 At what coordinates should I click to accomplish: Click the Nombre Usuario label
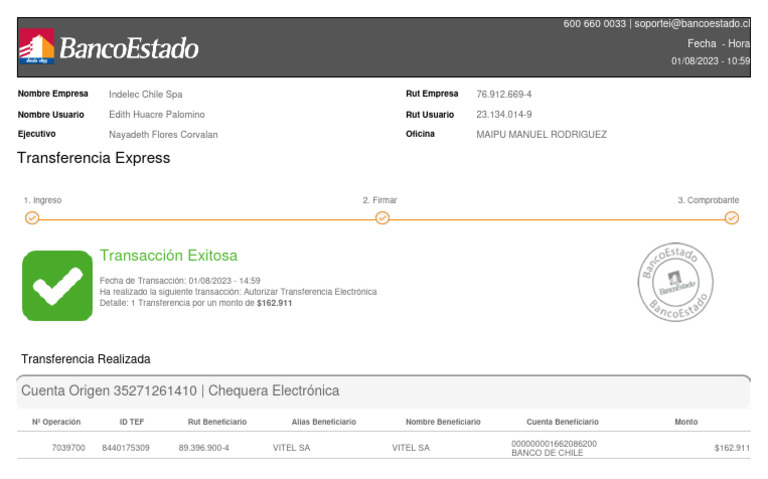click(51, 115)
